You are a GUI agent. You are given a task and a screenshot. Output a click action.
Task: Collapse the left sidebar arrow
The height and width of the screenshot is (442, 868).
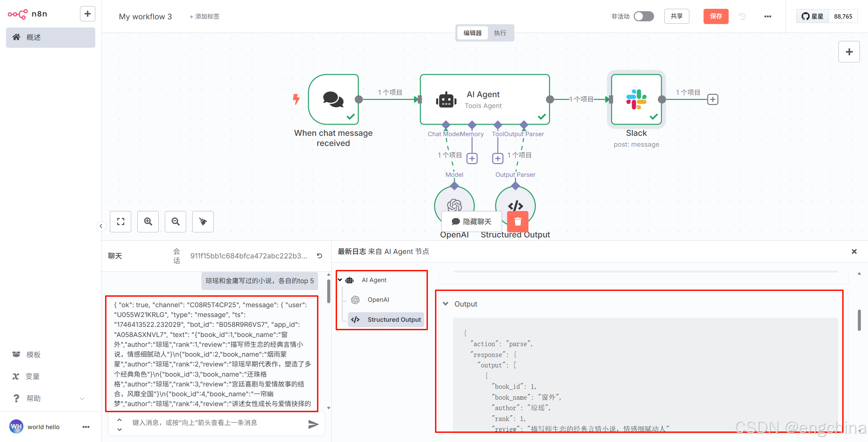(101, 226)
